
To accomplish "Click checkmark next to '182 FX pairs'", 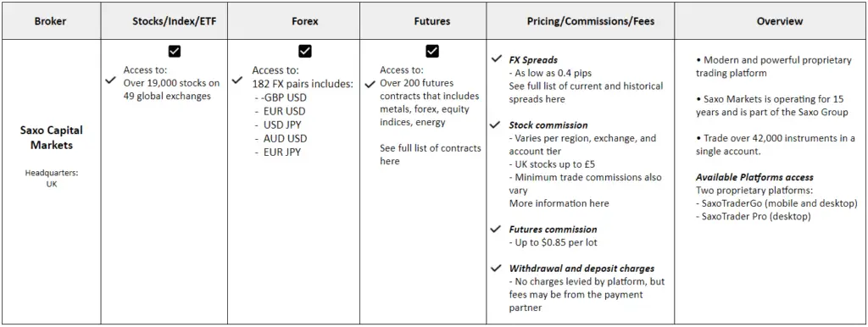I will point(237,80).
